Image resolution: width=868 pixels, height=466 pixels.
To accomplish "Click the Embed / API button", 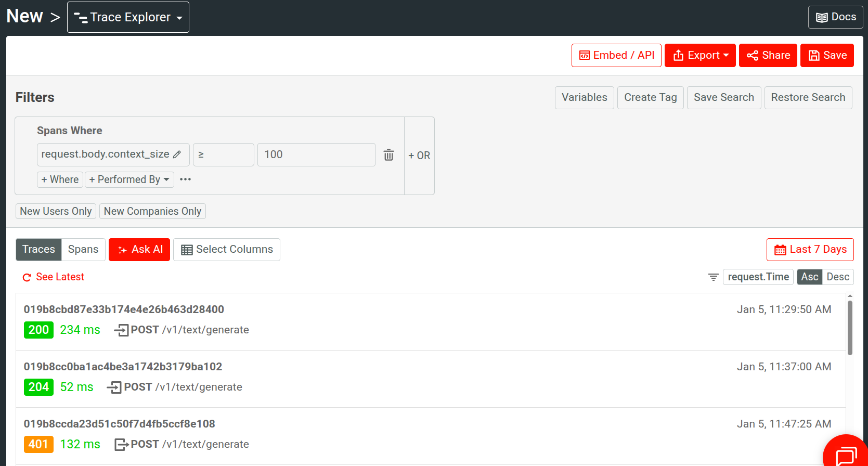I will 616,56.
